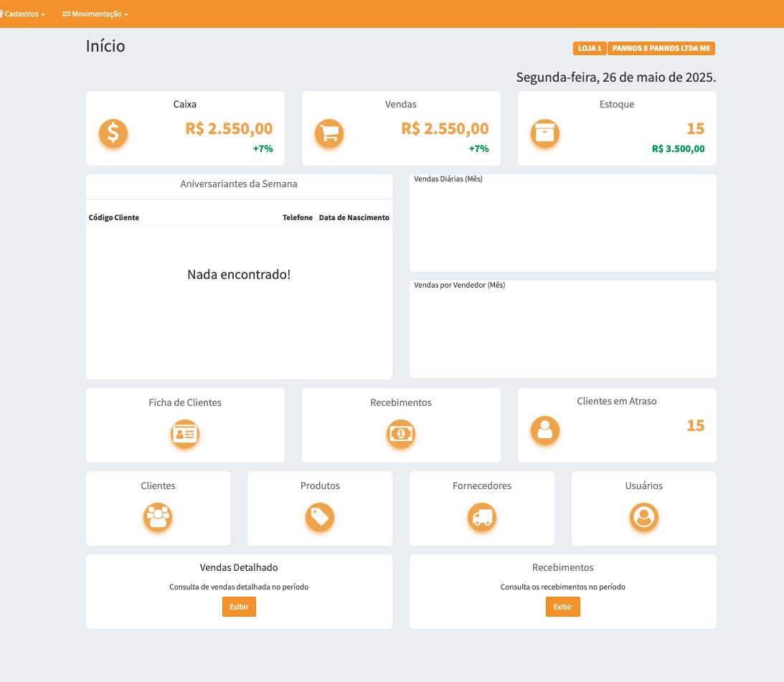
Task: Expand the Movimentação dropdown menu
Action: pos(95,14)
